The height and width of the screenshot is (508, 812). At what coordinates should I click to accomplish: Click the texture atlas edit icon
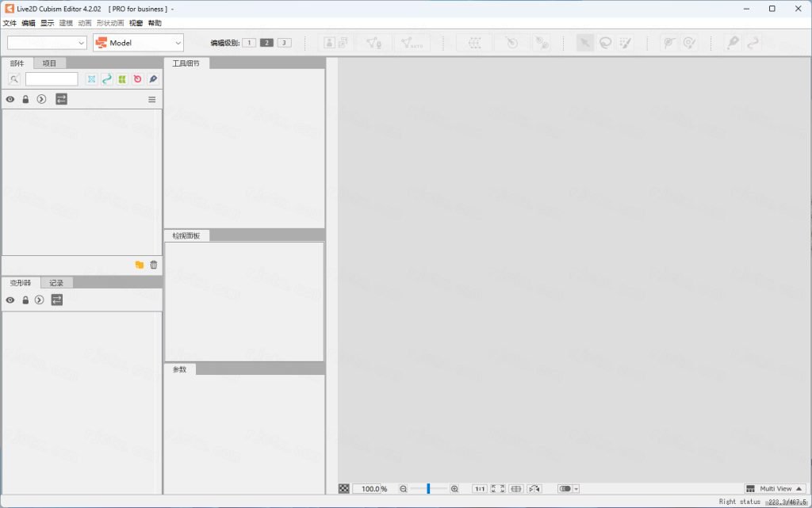point(335,43)
